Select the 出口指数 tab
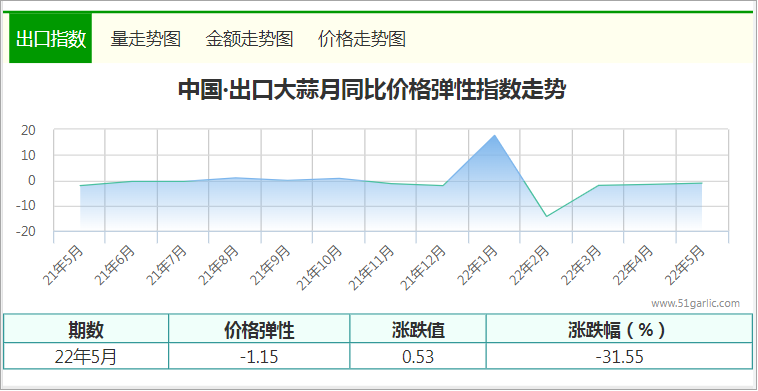The height and width of the screenshot is (391, 758). 51,38
